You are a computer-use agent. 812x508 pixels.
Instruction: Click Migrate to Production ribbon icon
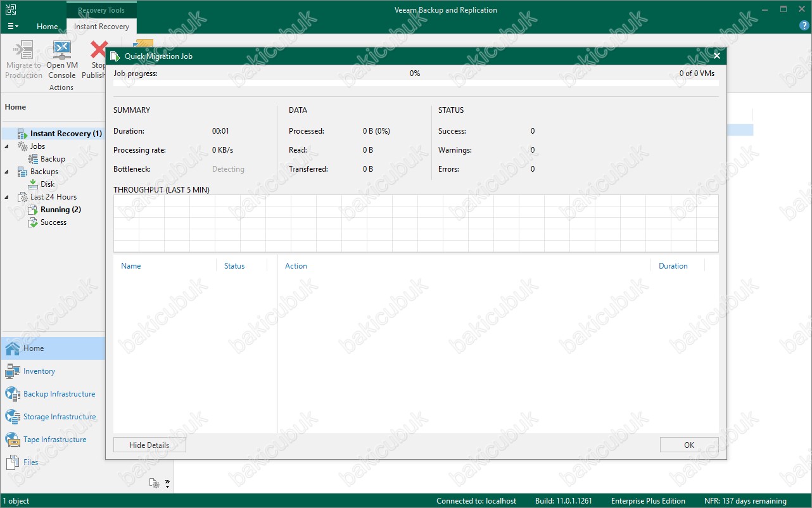[23, 60]
